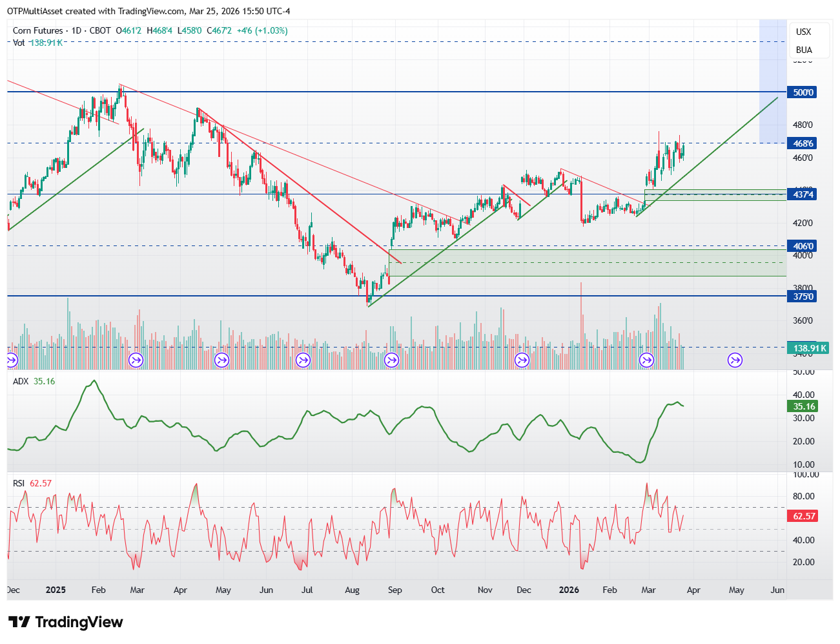Open the purple roll marker near March 2026
This screenshot has width=840, height=644.
tap(646, 360)
